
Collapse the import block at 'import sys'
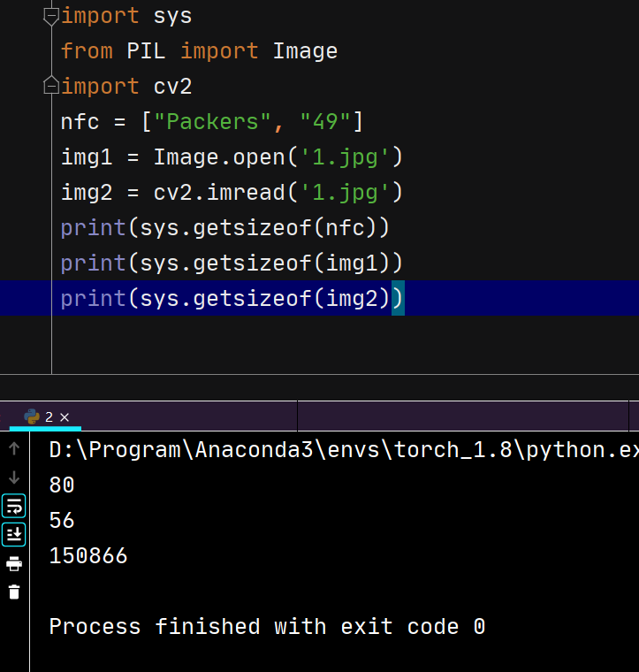pos(51,17)
